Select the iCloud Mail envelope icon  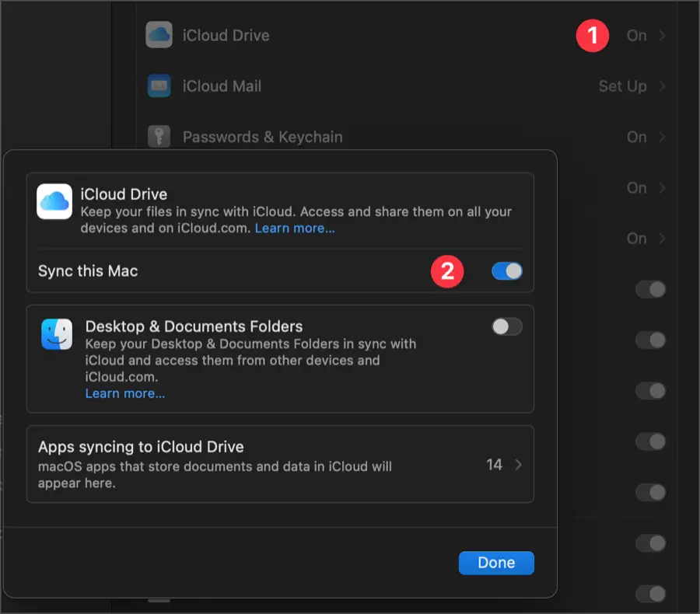[159, 86]
